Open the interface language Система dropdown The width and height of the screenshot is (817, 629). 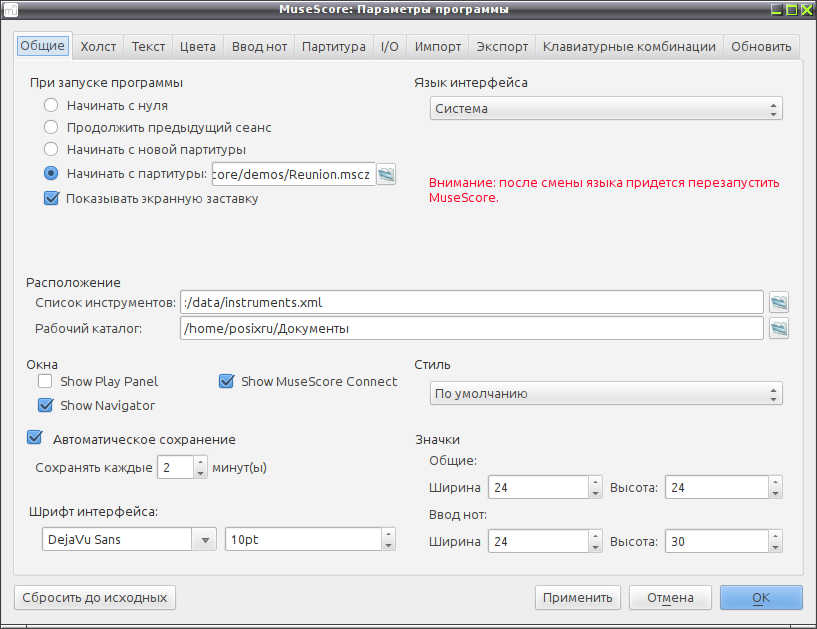click(x=606, y=108)
